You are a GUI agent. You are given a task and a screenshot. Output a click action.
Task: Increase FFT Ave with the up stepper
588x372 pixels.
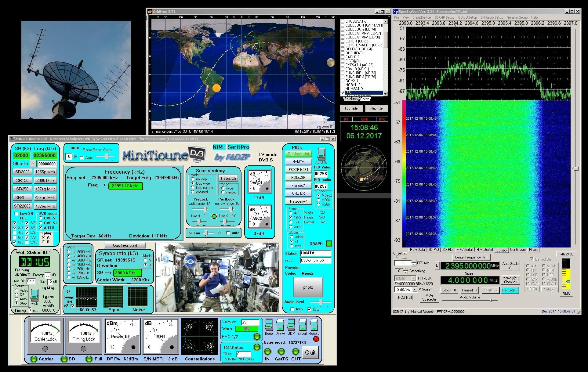tap(414, 262)
